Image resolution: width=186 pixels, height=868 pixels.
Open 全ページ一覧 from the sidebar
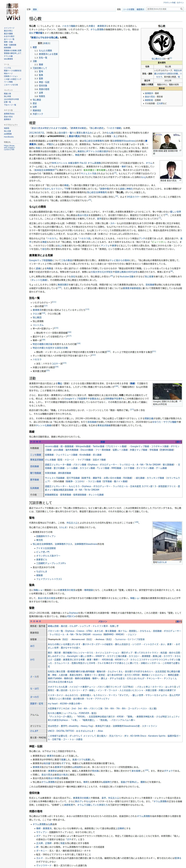[x=9, y=39]
